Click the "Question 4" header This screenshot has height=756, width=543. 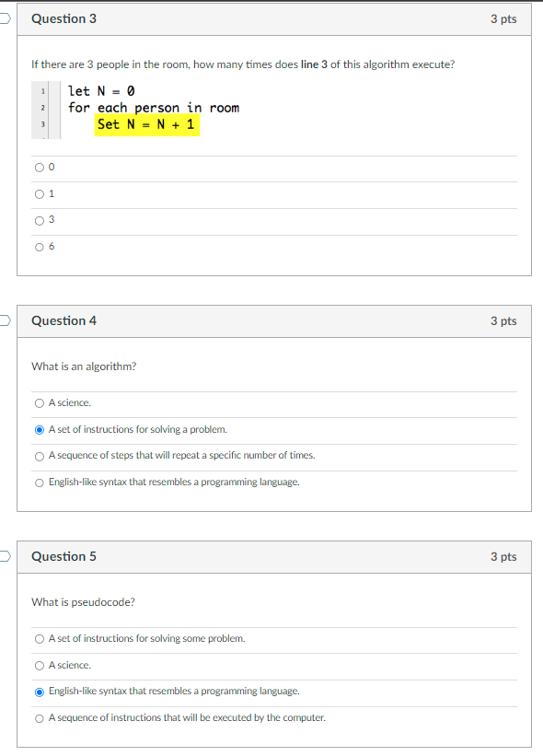pyautogui.click(x=63, y=320)
